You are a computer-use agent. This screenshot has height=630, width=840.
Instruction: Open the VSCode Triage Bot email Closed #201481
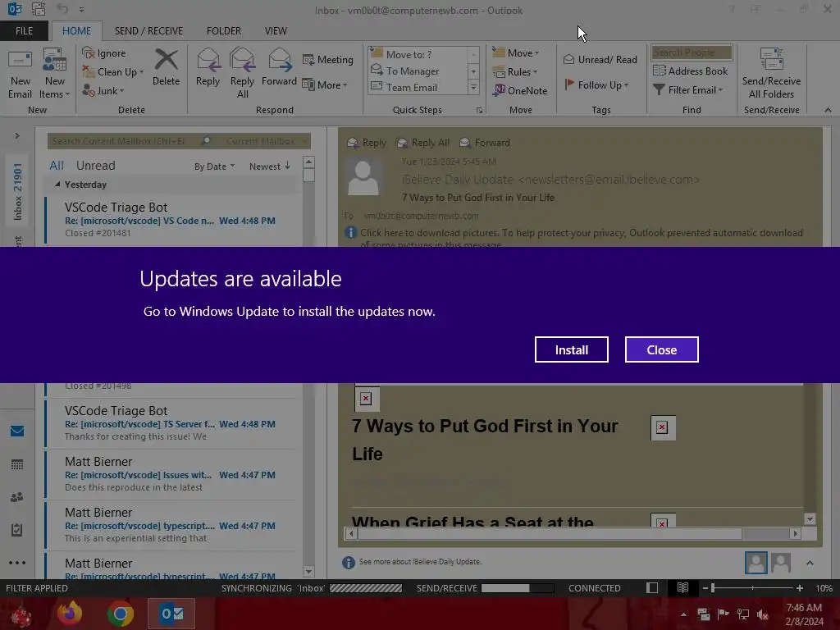point(171,220)
